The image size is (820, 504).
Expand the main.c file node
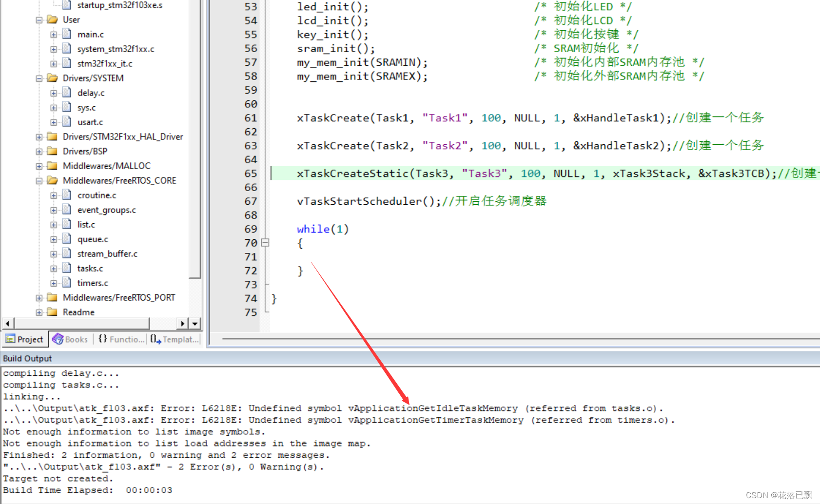coord(54,35)
